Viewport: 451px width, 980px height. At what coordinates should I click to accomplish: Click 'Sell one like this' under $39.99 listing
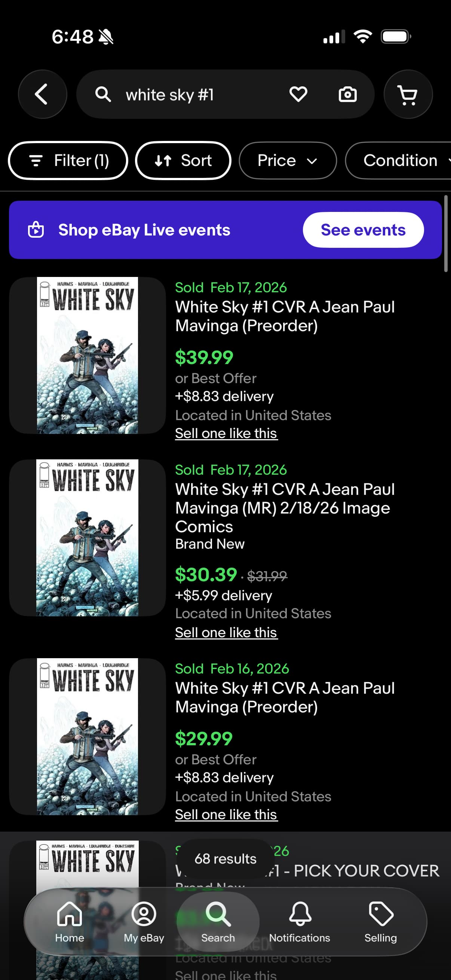226,433
